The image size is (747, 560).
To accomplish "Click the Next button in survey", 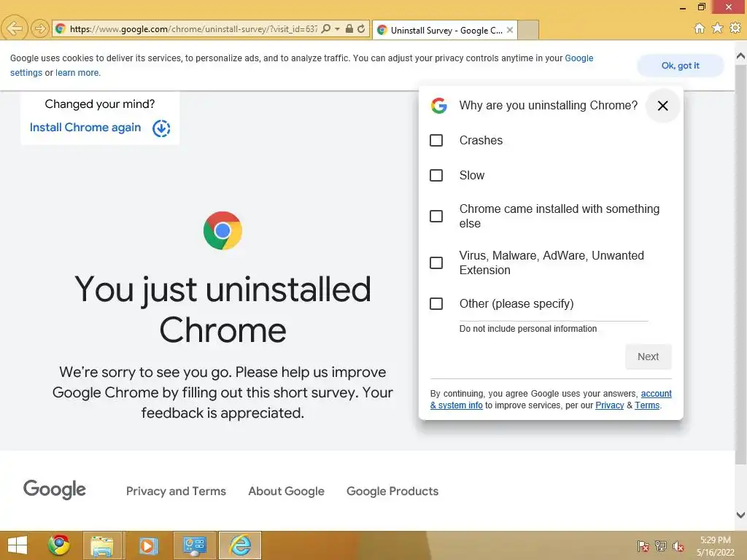I will pyautogui.click(x=648, y=357).
